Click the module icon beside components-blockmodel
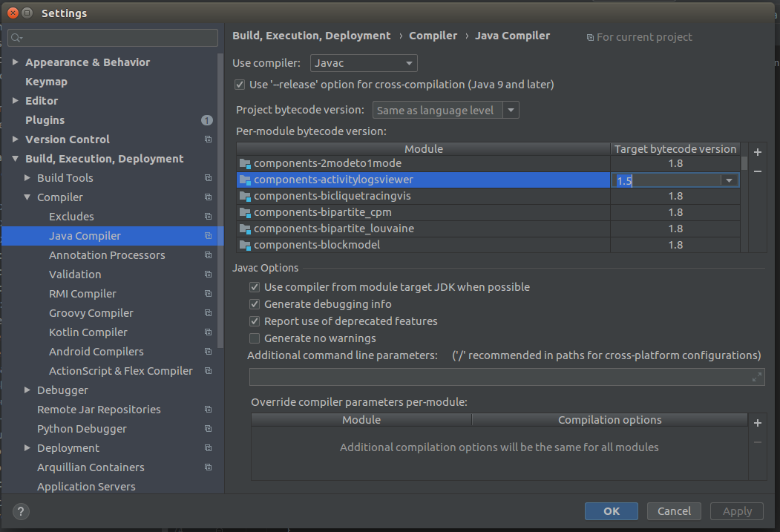The height and width of the screenshot is (532, 780). [x=245, y=244]
